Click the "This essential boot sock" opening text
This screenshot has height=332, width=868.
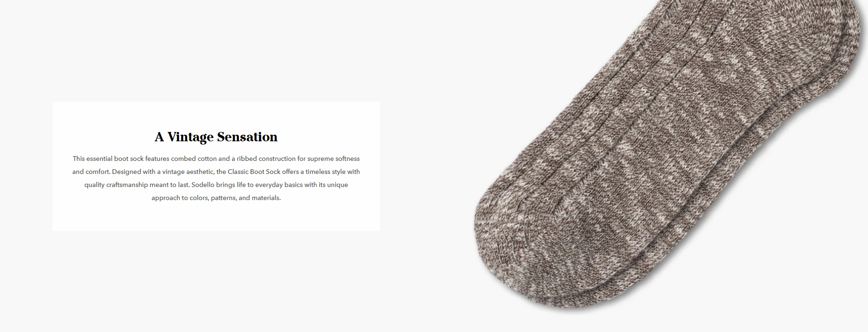tap(108, 159)
